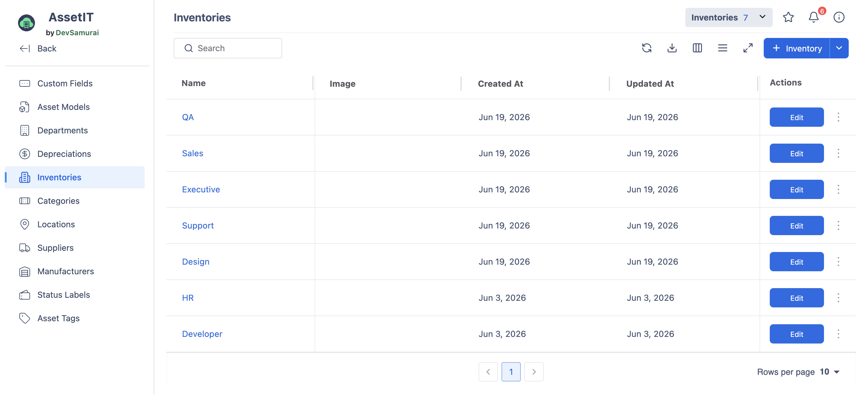Expand the table to fullscreen
Image resolution: width=868 pixels, height=395 pixels.
748,48
